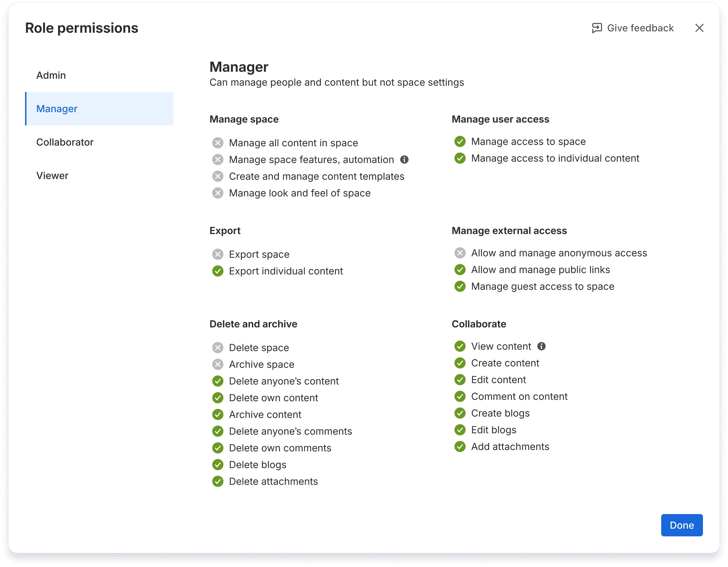Click the green check for public links
Image resolution: width=728 pixels, height=567 pixels.
pyautogui.click(x=460, y=270)
